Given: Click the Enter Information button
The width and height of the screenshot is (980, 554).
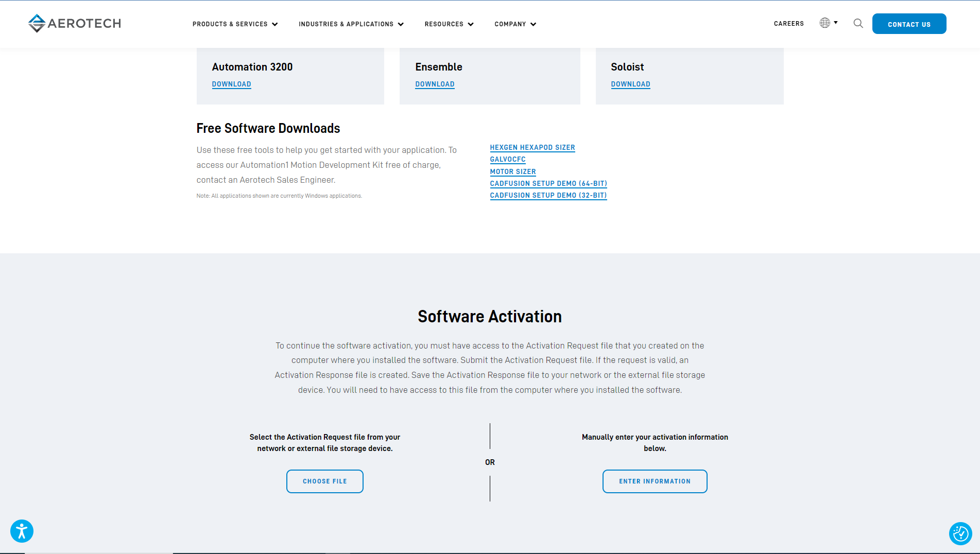Looking at the screenshot, I should (655, 481).
